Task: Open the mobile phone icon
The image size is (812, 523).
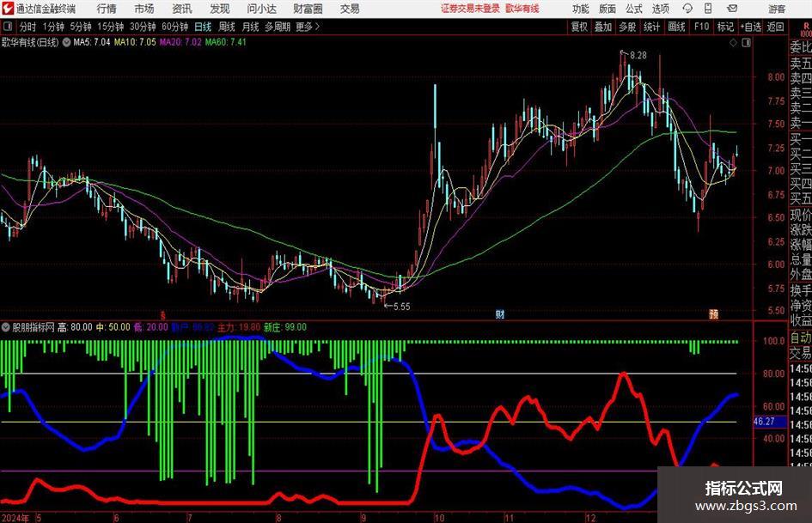Action: click(x=708, y=9)
